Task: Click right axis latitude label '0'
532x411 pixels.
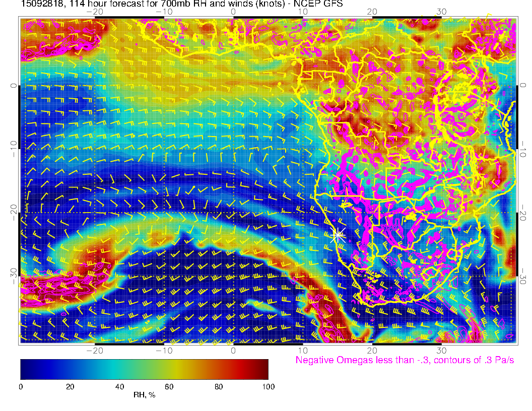Action: click(x=523, y=86)
